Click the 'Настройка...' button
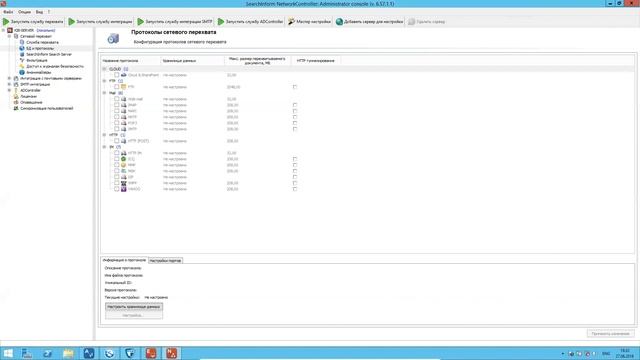The width and height of the screenshot is (640, 360). point(134,315)
